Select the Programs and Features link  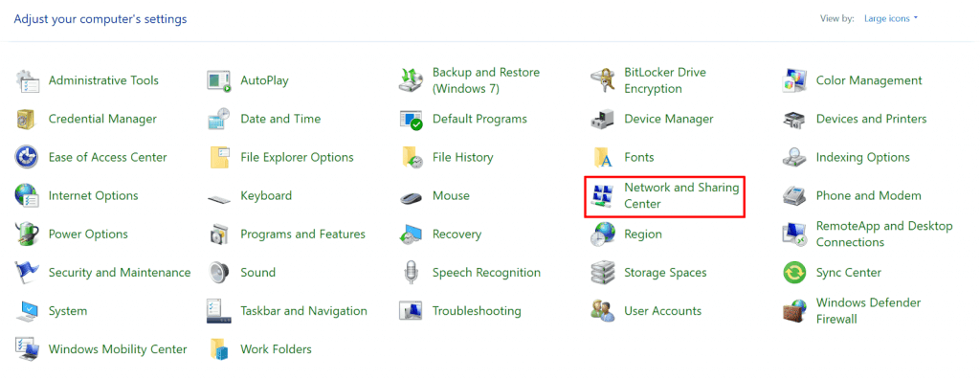(x=303, y=234)
